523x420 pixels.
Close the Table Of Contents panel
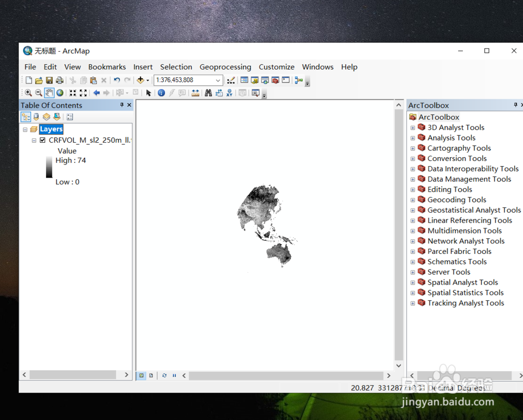[129, 105]
